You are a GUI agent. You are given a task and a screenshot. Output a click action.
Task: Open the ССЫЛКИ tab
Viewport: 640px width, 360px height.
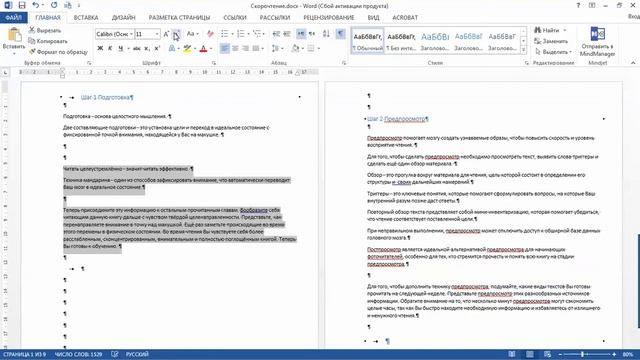[235, 18]
